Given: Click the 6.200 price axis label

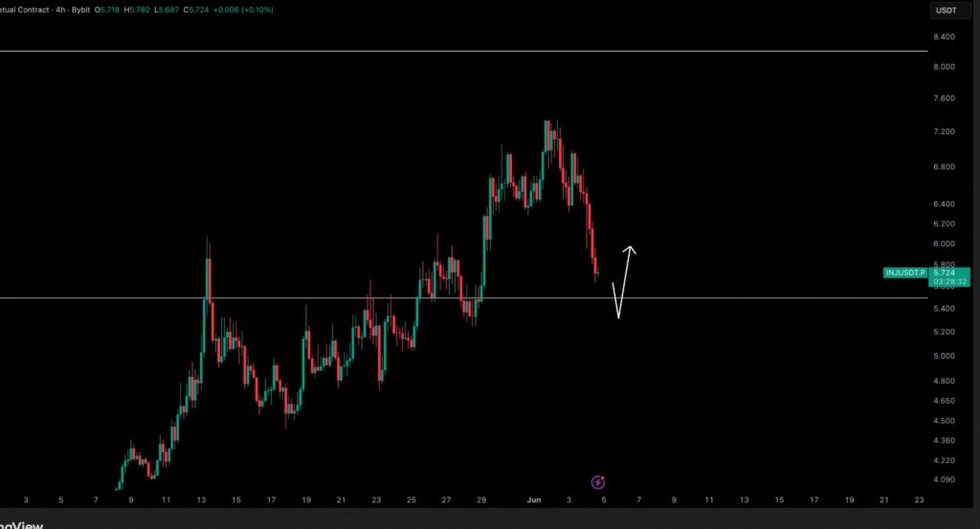Looking at the screenshot, I should pos(944,224).
